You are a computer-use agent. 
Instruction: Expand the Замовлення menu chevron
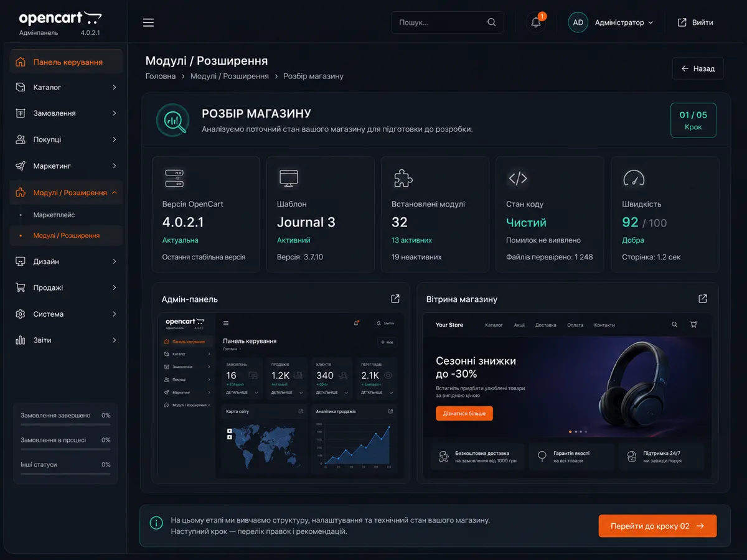(x=115, y=113)
